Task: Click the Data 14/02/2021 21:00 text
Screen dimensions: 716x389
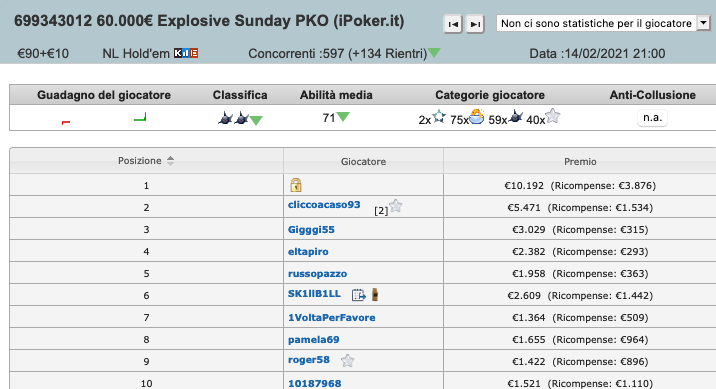Action: (597, 54)
